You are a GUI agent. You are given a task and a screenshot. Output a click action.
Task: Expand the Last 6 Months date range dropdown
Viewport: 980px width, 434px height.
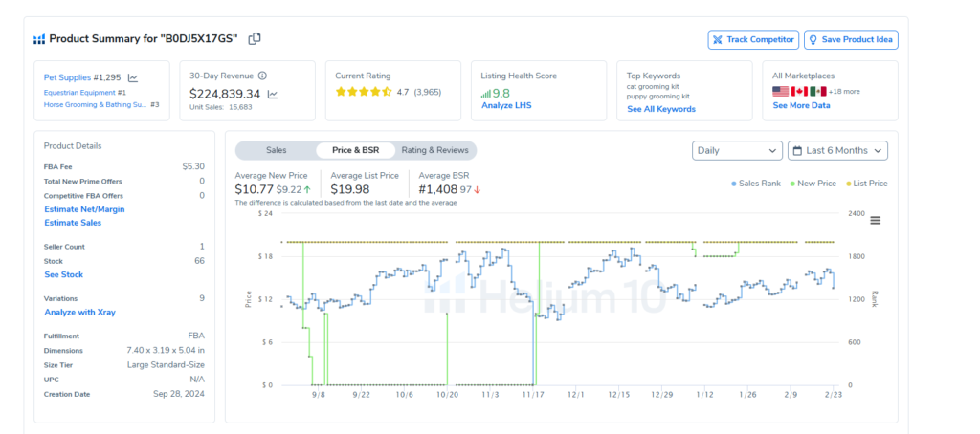coord(837,150)
